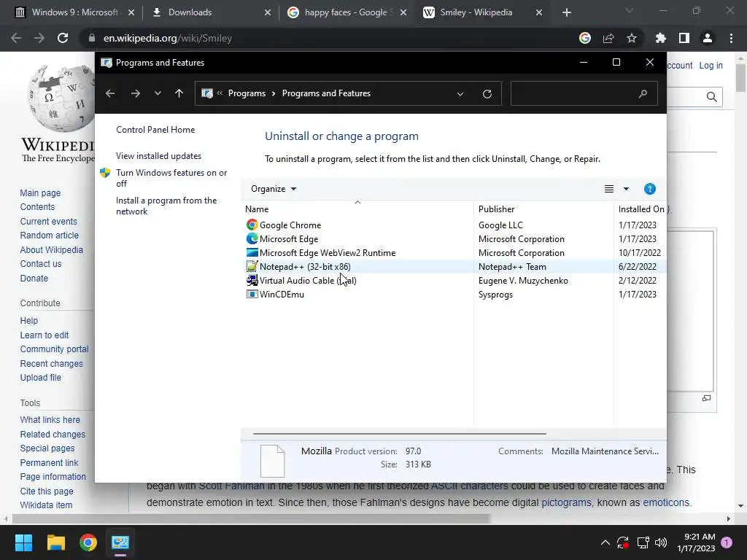Toggle Chrome side panel icon
Viewport: 747px width, 560px height.
(684, 38)
